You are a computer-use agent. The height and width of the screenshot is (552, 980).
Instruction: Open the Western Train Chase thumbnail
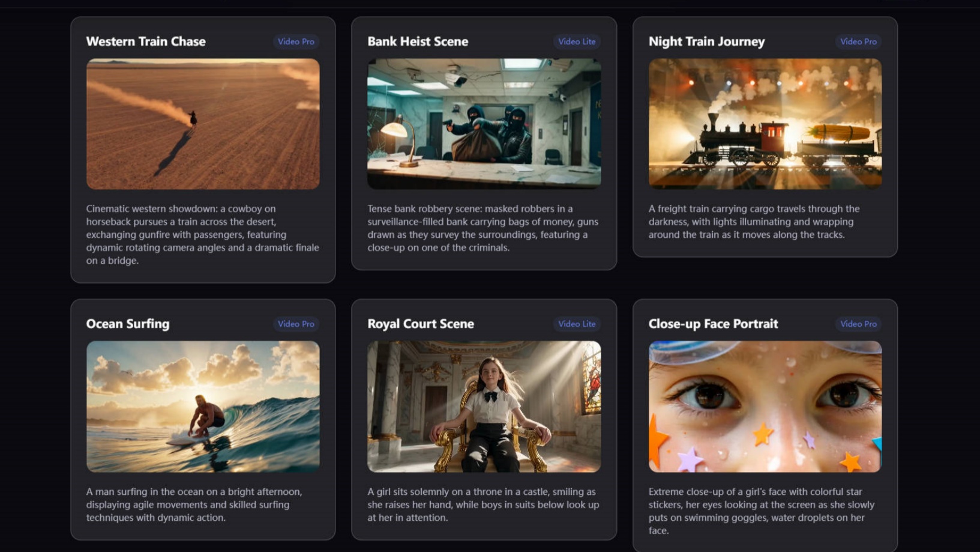click(x=203, y=124)
